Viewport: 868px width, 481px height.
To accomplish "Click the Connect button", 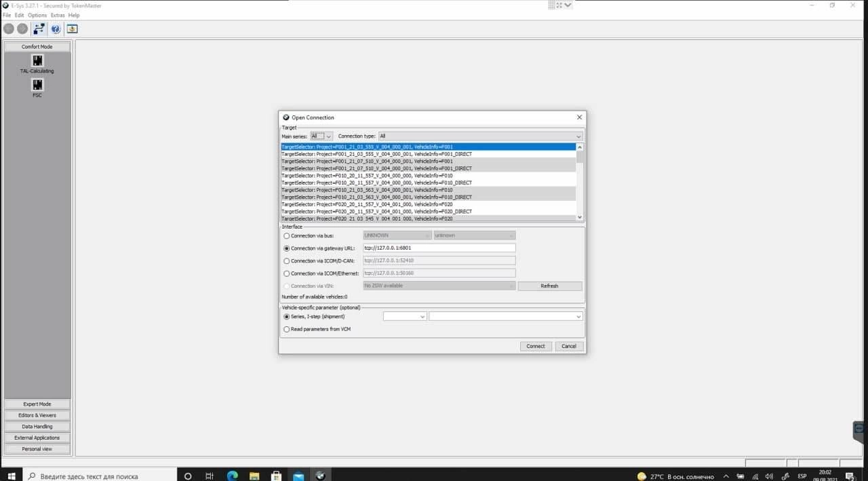I will (536, 346).
